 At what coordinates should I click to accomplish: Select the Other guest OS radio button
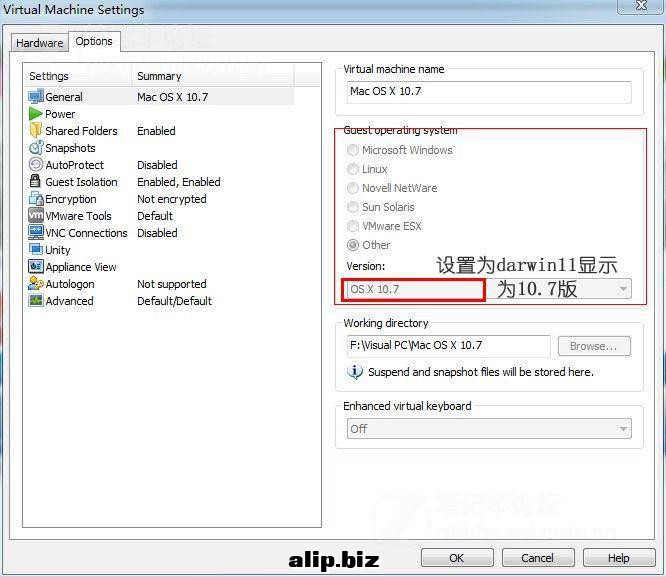pos(353,245)
